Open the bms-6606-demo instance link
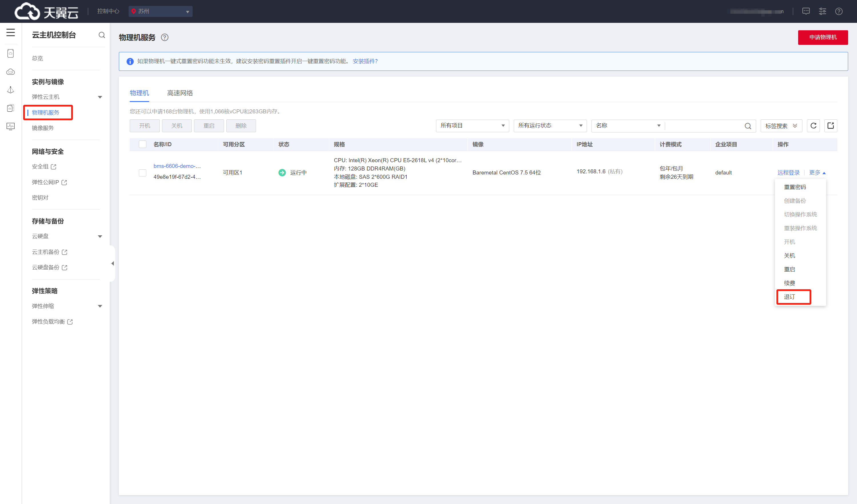 177,166
